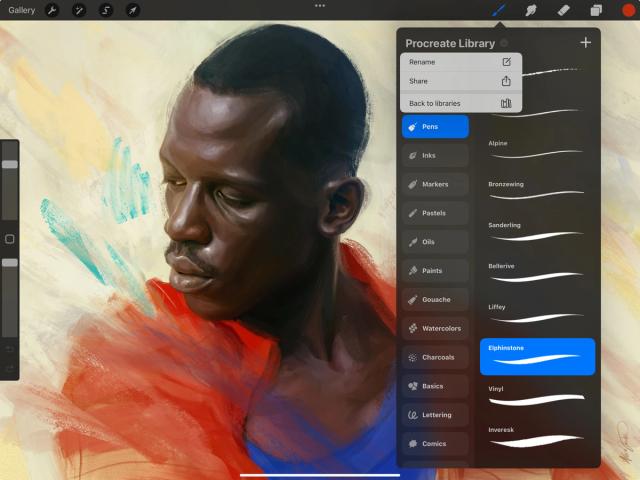Select the Gouache brush set
The width and height of the screenshot is (640, 480).
coord(435,300)
